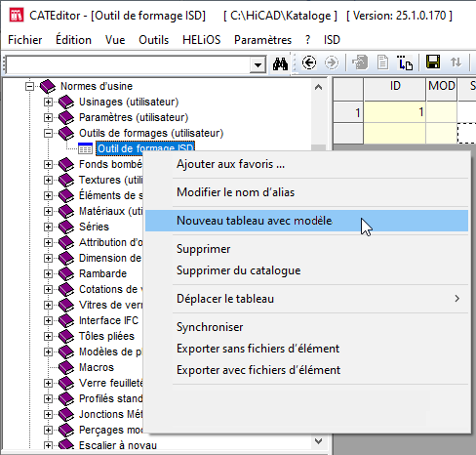
Task: Click inside the search text field
Action: click(x=129, y=64)
